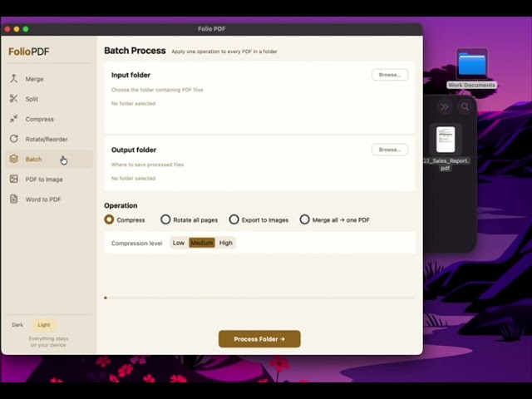
Task: Click the Merge arrows icon in sidebar
Action: point(13,79)
